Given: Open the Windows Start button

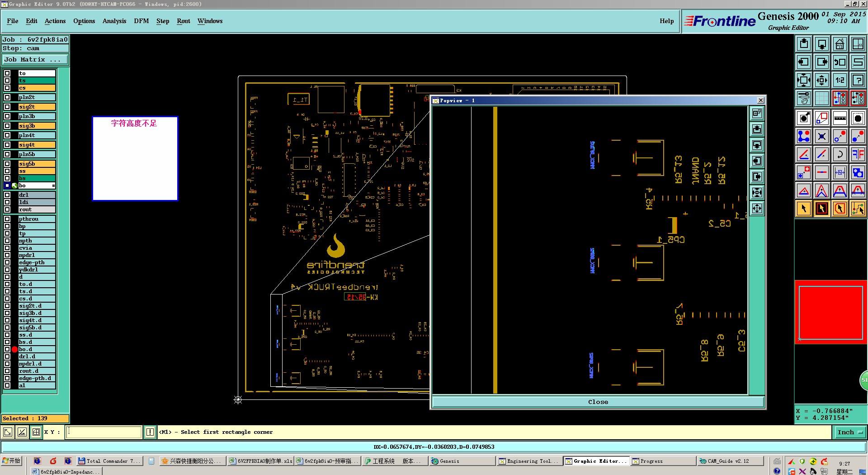Looking at the screenshot, I should pyautogui.click(x=11, y=461).
